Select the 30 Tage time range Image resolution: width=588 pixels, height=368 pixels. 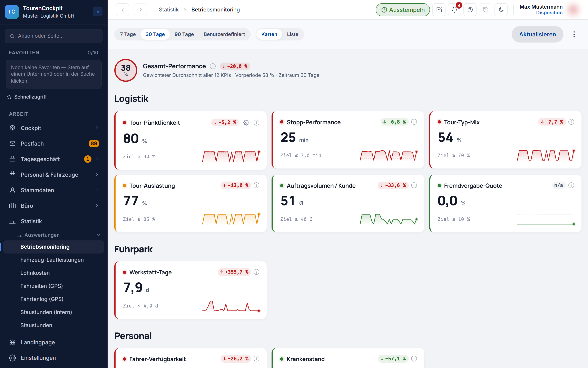click(155, 34)
